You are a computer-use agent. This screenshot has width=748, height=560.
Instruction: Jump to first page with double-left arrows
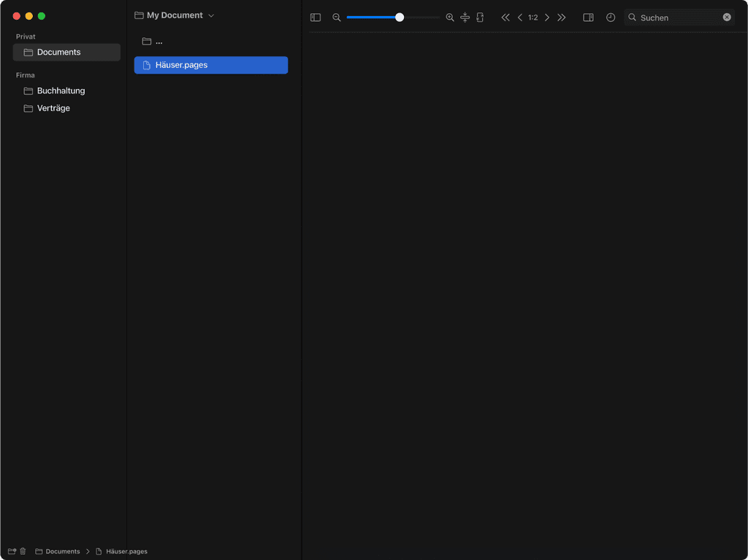tap(505, 18)
